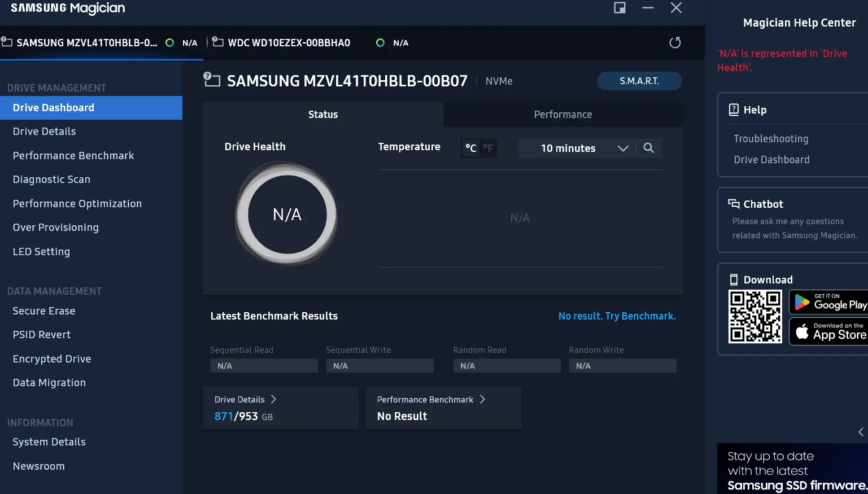Click the Download phone icon

tap(734, 279)
